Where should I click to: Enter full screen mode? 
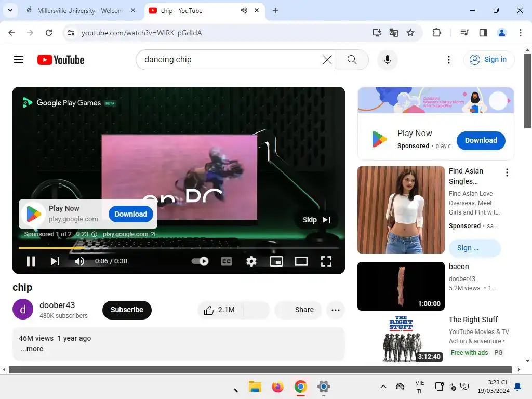[326, 261]
